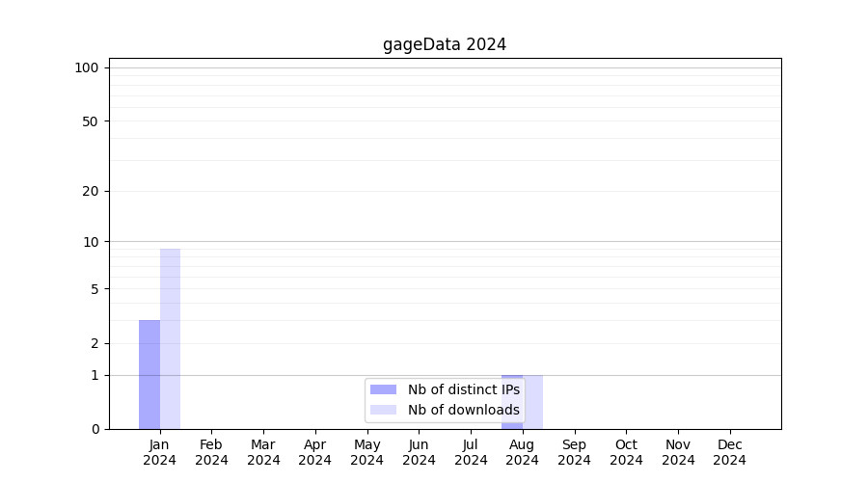Select the 'Nb of distinct IPs' legend label
Screen dimensions: 868x482
463,389
